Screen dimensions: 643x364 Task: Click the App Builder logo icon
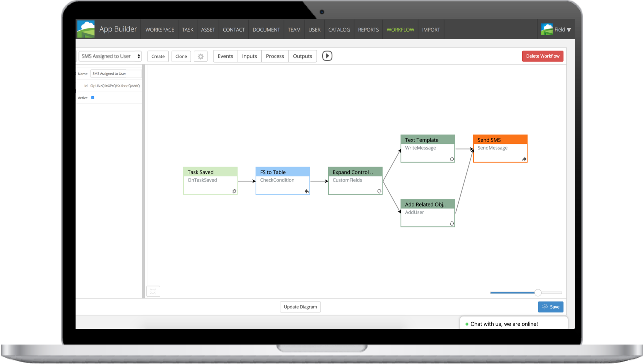(85, 29)
